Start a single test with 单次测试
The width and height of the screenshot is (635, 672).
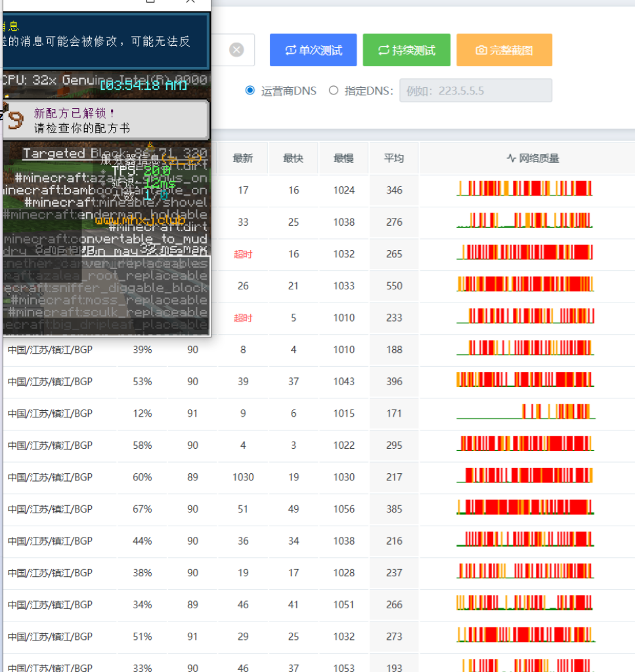click(313, 50)
